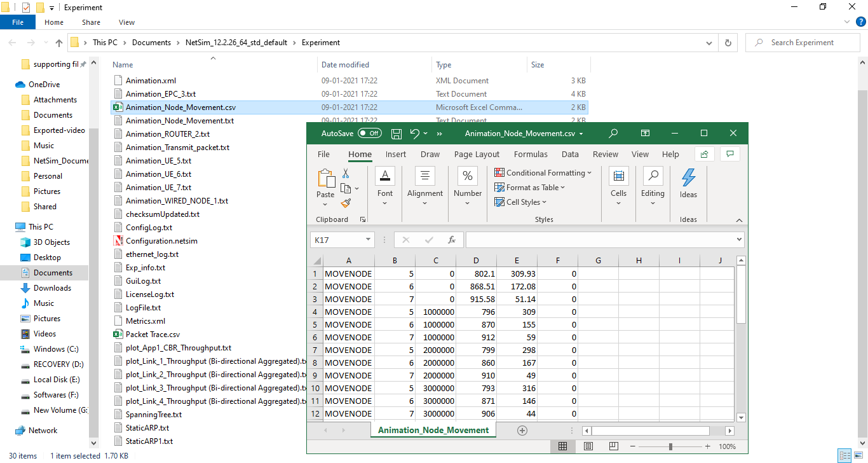Image resolution: width=868 pixels, height=463 pixels.
Task: Click the Up arrow in Explorer navigation
Action: tap(59, 43)
